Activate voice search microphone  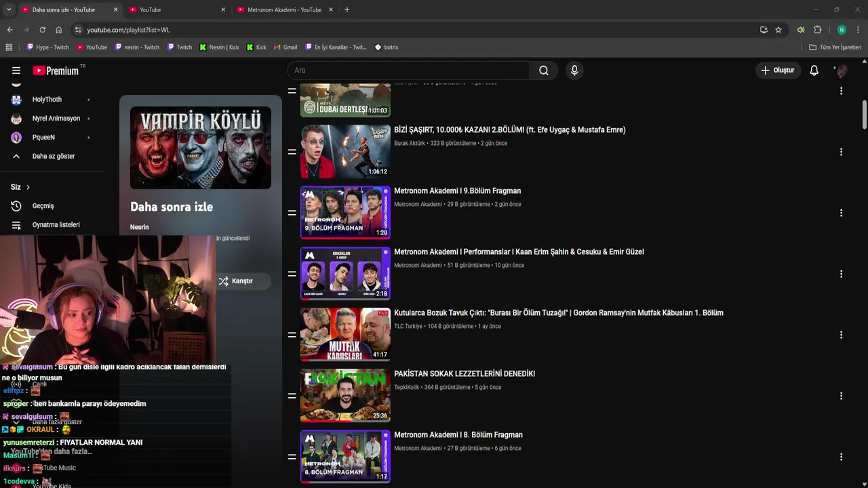tap(574, 70)
